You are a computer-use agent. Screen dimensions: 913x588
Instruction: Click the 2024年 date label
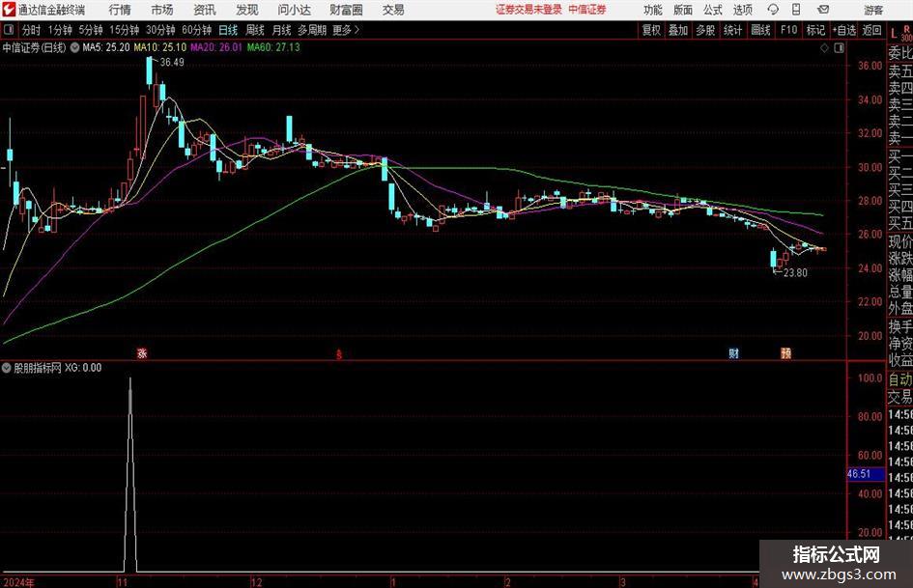pos(18,582)
